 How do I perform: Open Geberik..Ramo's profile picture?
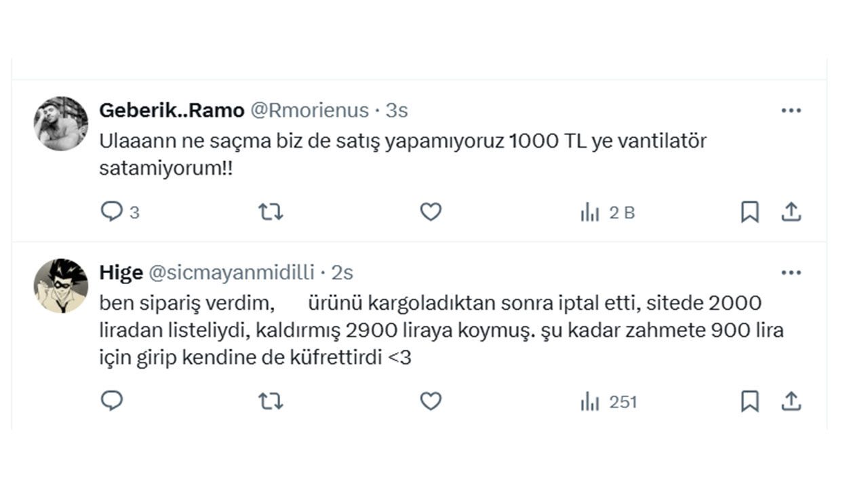(x=61, y=123)
